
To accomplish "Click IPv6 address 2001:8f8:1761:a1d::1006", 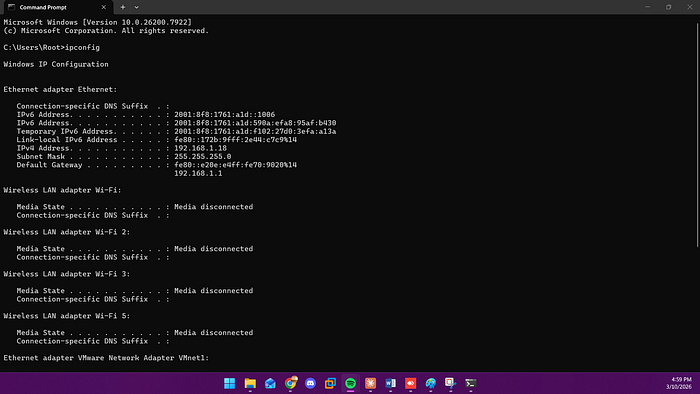I will point(225,115).
